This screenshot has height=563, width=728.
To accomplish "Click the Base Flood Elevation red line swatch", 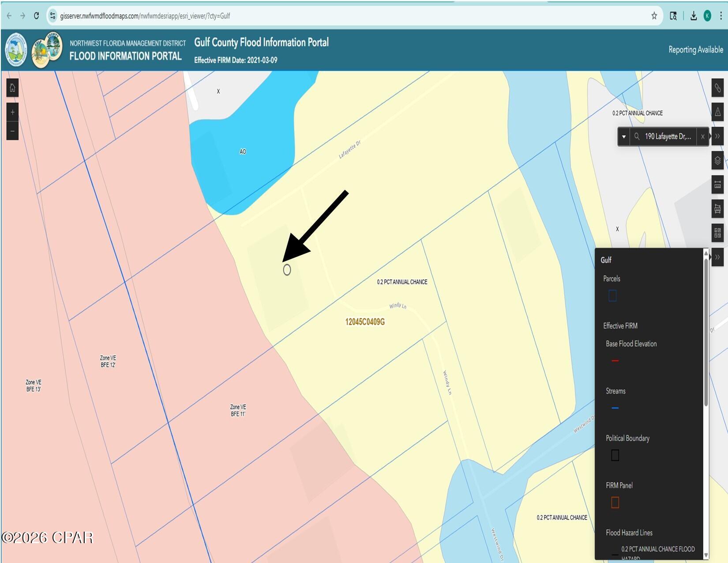I will [615, 361].
